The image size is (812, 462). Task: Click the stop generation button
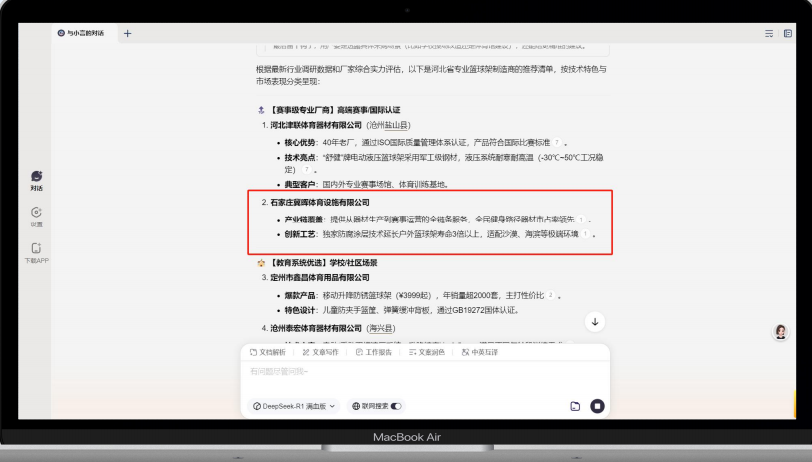click(597, 406)
